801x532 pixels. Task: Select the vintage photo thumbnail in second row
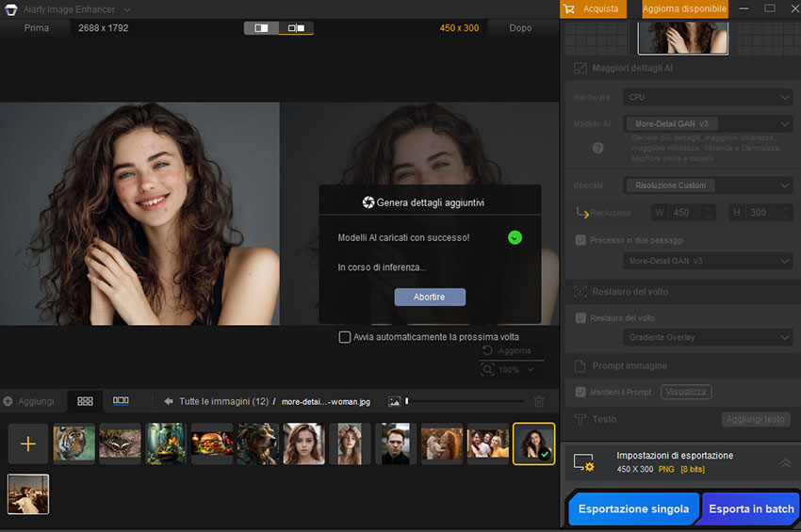[28, 493]
